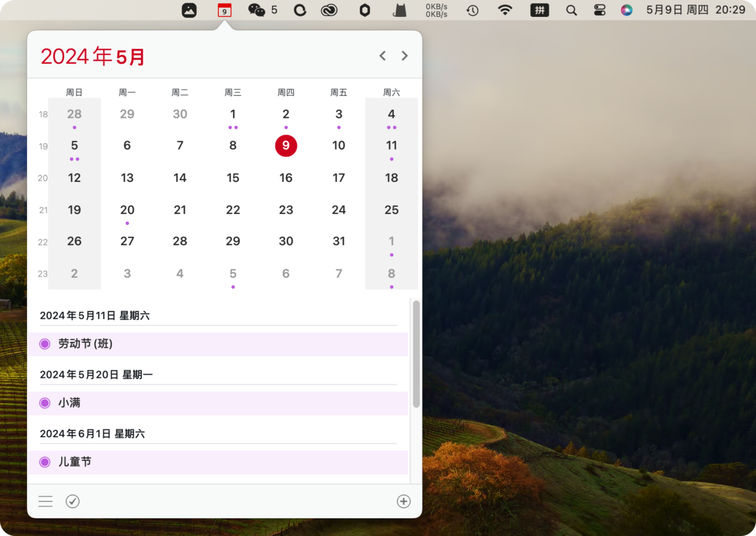Image resolution: width=756 pixels, height=536 pixels.
Task: Open the 儿童节 event
Action: [218, 462]
